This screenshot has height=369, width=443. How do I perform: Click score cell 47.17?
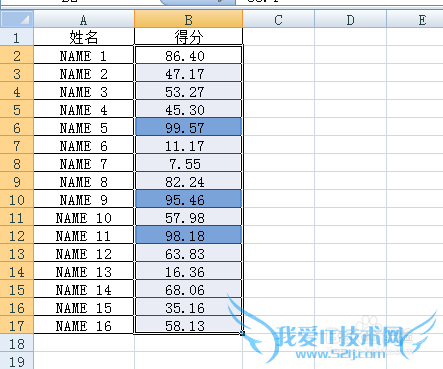(188, 73)
